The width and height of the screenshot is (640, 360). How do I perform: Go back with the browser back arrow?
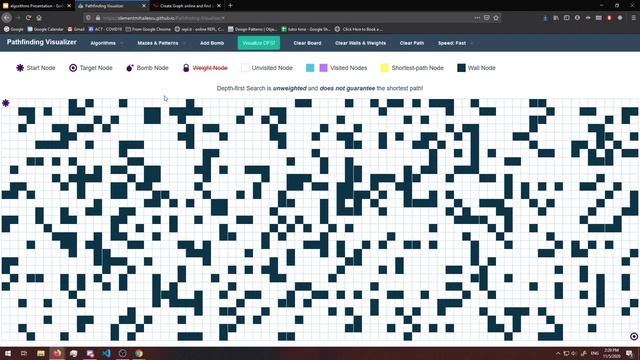point(7,18)
